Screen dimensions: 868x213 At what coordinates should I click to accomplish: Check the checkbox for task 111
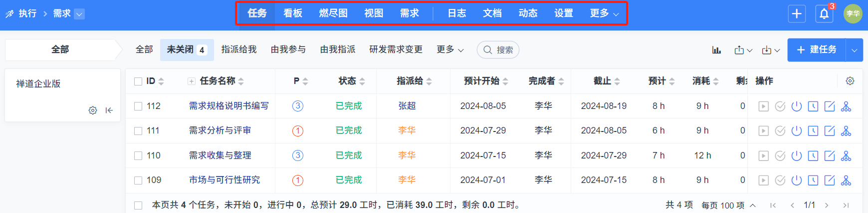pos(138,130)
